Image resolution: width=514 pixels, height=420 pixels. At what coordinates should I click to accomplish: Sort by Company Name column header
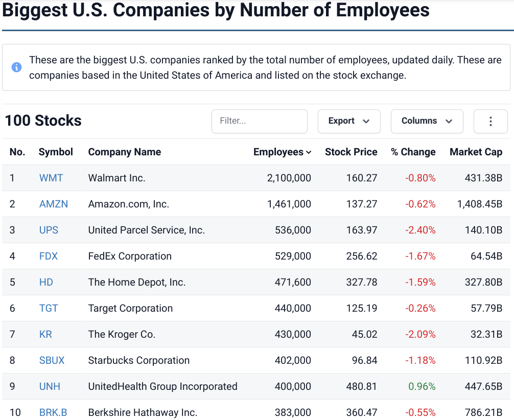point(124,152)
